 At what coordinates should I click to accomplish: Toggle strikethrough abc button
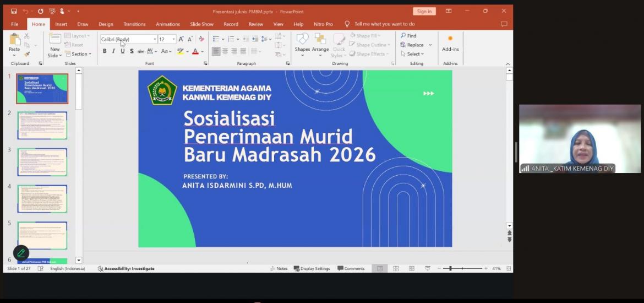click(x=141, y=51)
